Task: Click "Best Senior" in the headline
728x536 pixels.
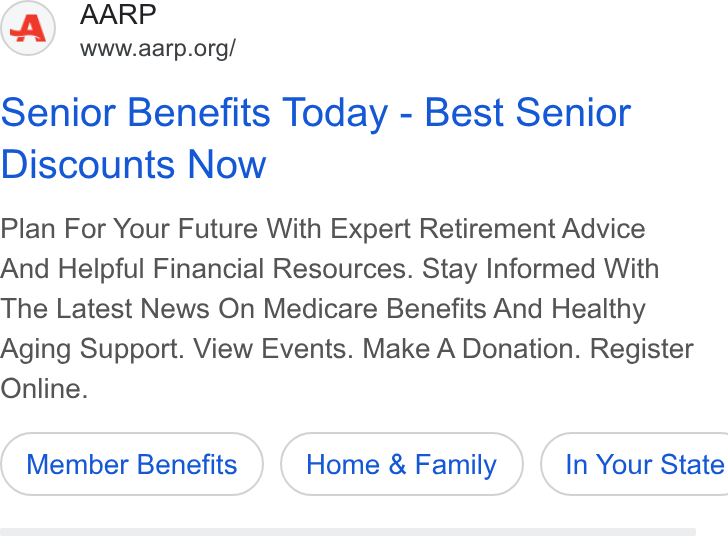Action: (528, 112)
